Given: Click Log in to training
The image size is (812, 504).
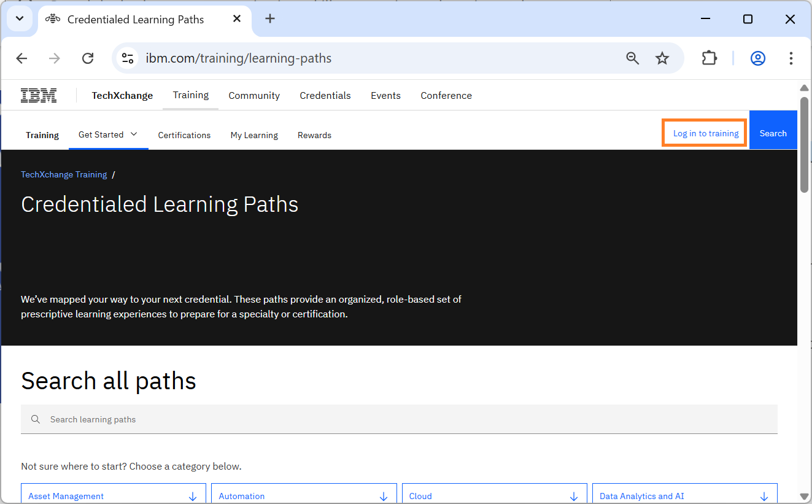Looking at the screenshot, I should click(706, 133).
